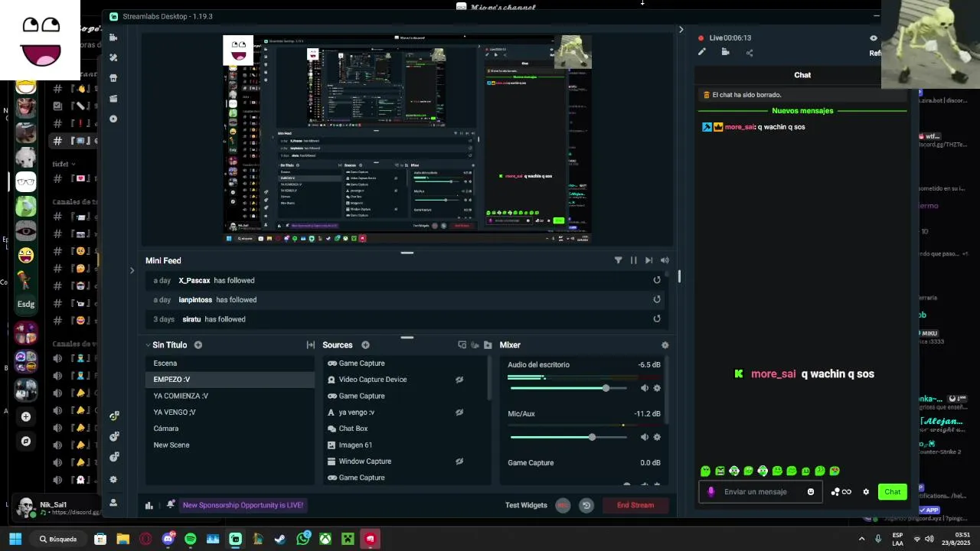Click more_sai username in chat
This screenshot has height=551, width=980.
(x=739, y=127)
